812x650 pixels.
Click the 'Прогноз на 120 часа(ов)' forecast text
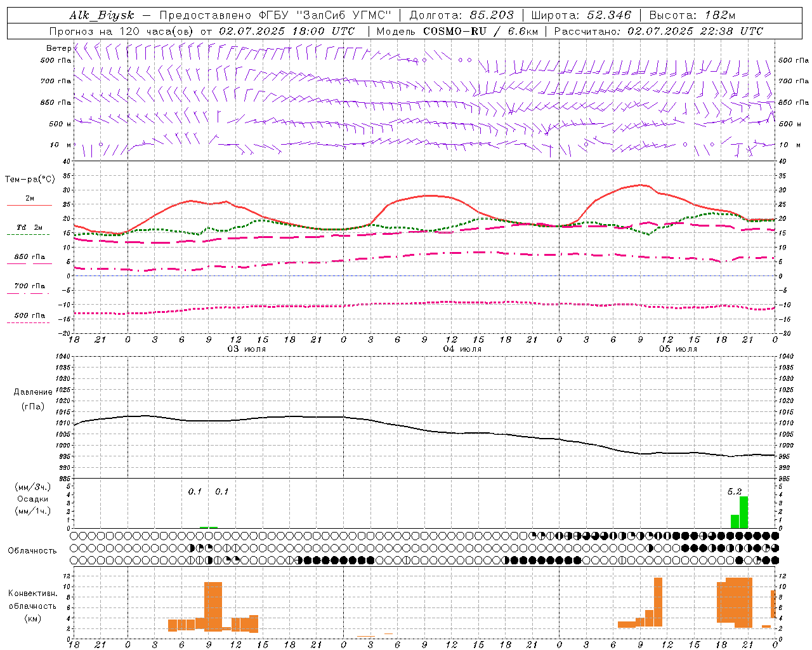[x=122, y=31]
